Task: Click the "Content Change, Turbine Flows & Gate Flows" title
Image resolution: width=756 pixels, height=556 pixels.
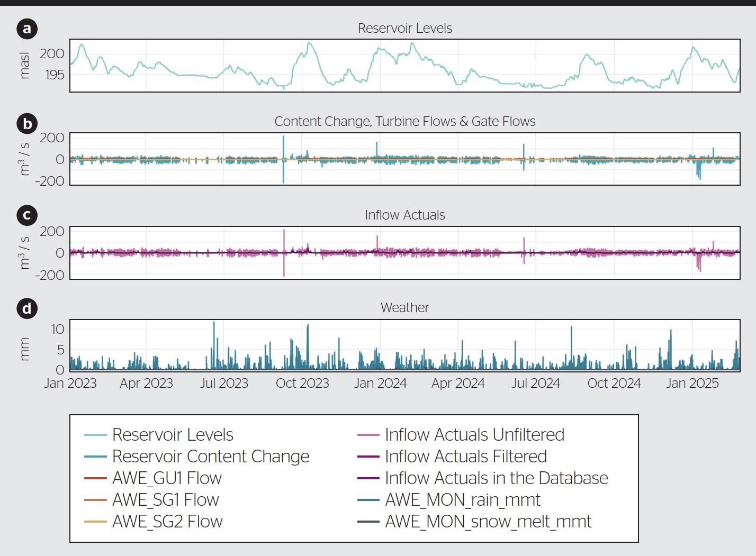Action: click(404, 122)
